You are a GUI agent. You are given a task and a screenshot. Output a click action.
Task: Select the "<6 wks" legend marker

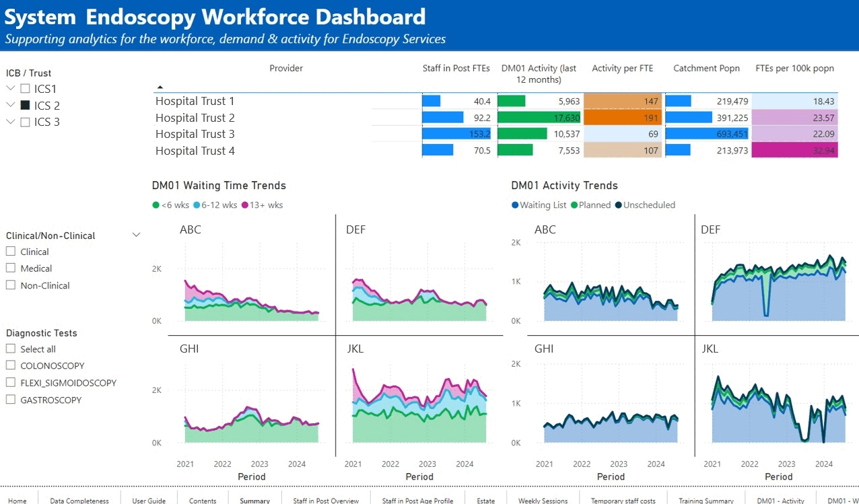(x=156, y=204)
